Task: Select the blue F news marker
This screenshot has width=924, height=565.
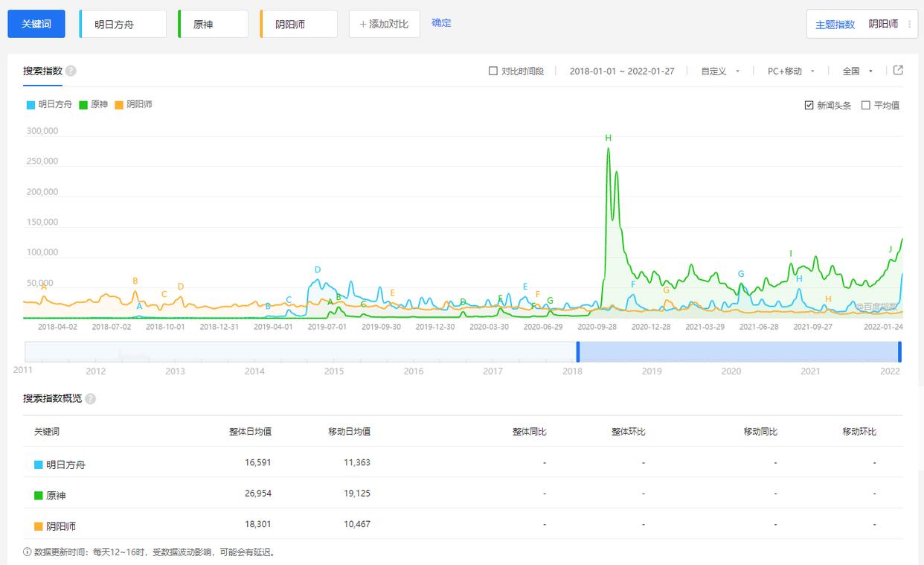Action: click(633, 284)
